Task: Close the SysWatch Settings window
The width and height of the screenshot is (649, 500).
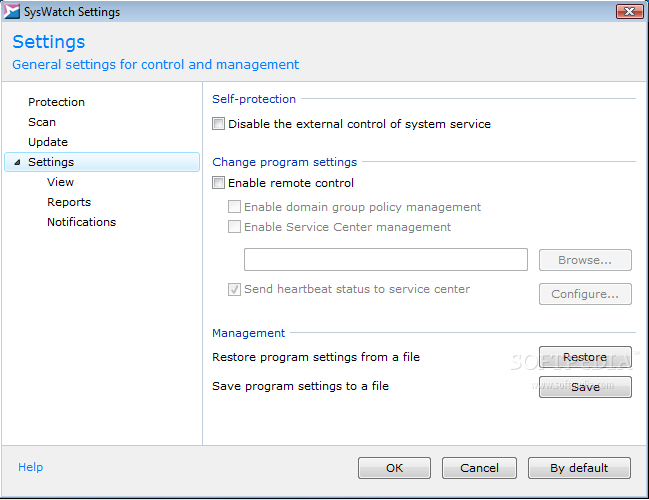Action: tap(629, 11)
